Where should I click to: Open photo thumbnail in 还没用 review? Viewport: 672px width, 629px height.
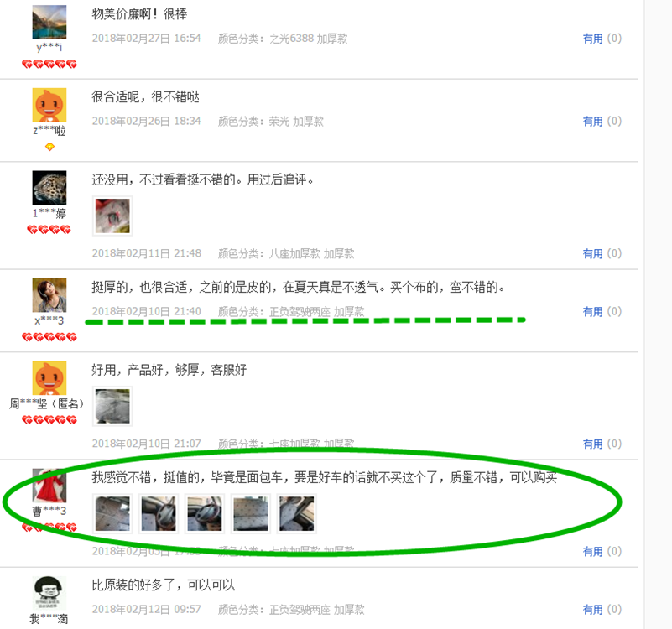tap(112, 216)
